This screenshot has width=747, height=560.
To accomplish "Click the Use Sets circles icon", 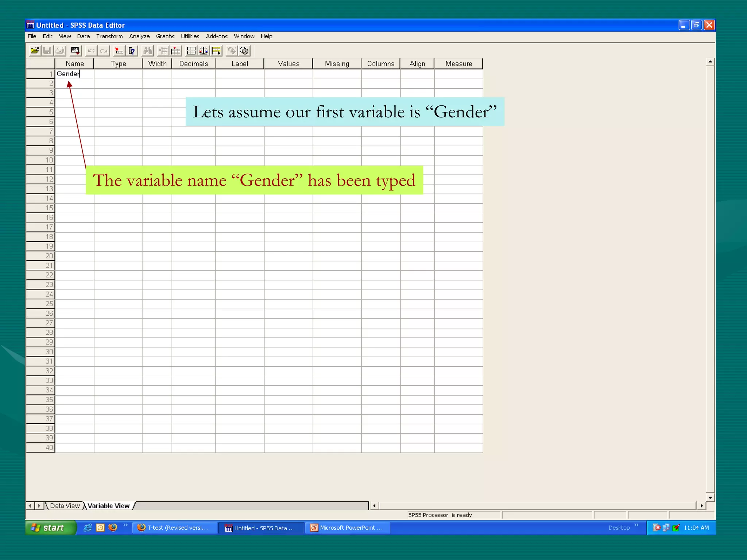I will click(x=244, y=51).
